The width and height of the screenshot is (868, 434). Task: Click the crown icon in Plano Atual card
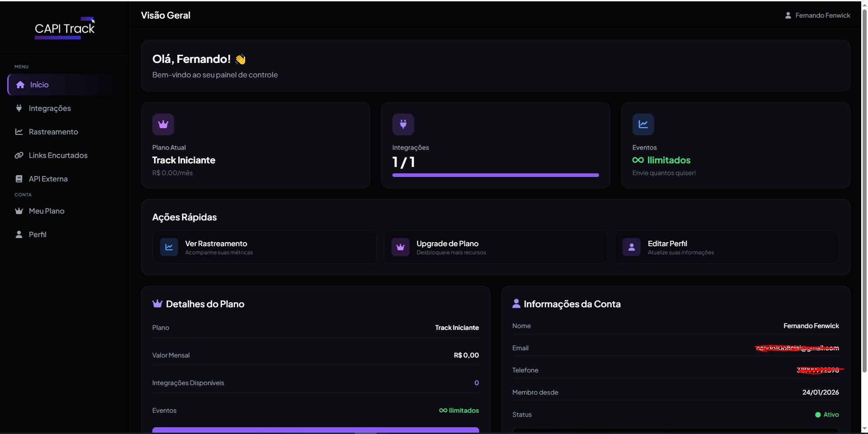(163, 124)
